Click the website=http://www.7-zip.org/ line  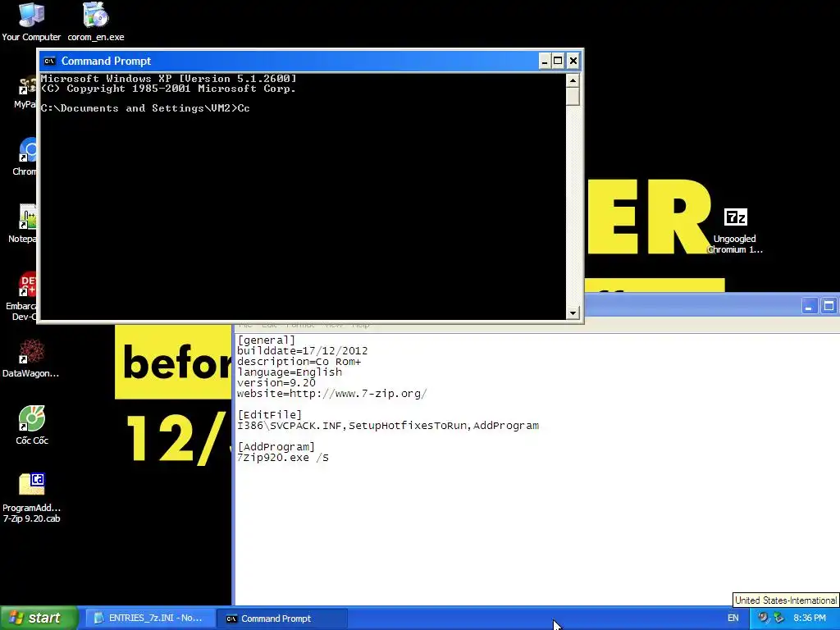(332, 394)
